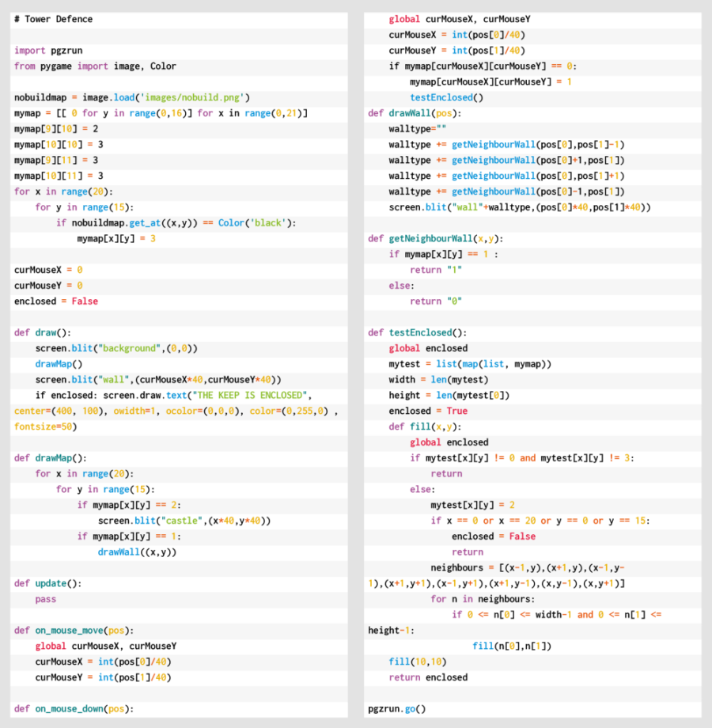
Task: Click the 'walltype=""' assignment line
Action: click(418, 129)
